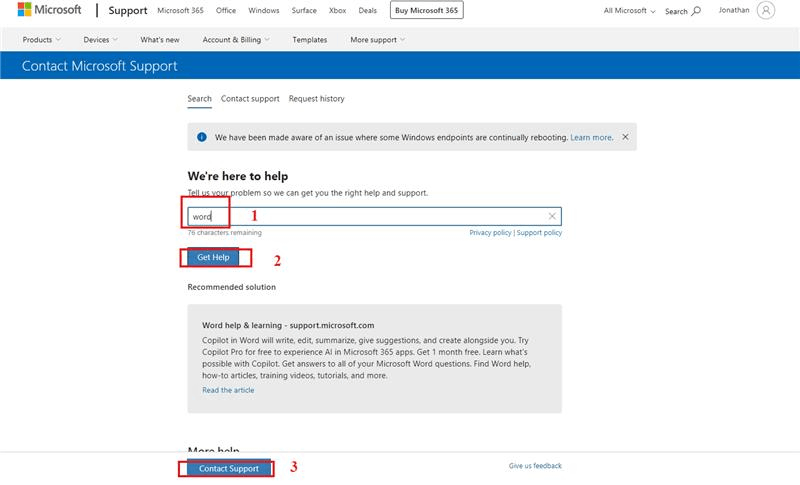Viewport: 800px width, 485px height.
Task: Click the 'Recommended solution' label
Action: [x=232, y=287]
